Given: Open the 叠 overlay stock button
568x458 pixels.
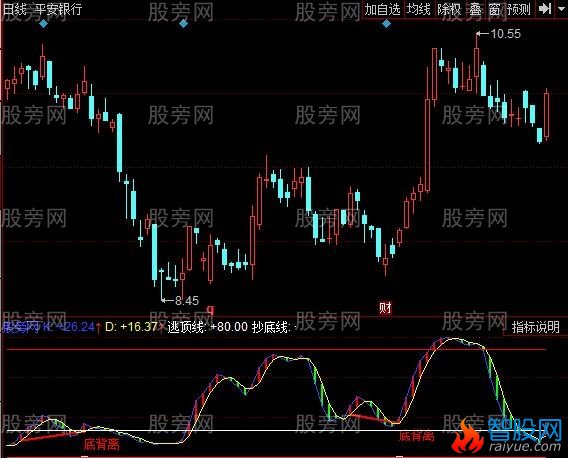Looking at the screenshot, I should pyautogui.click(x=476, y=9).
